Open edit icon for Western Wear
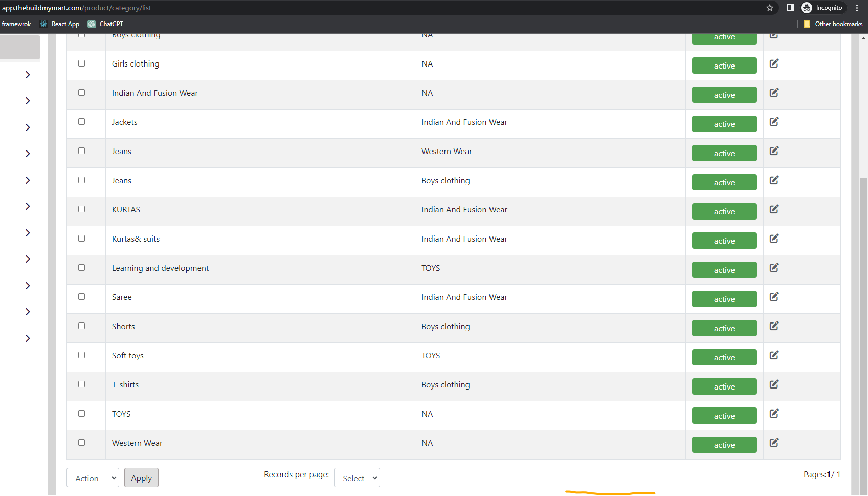868x496 pixels. coord(774,443)
